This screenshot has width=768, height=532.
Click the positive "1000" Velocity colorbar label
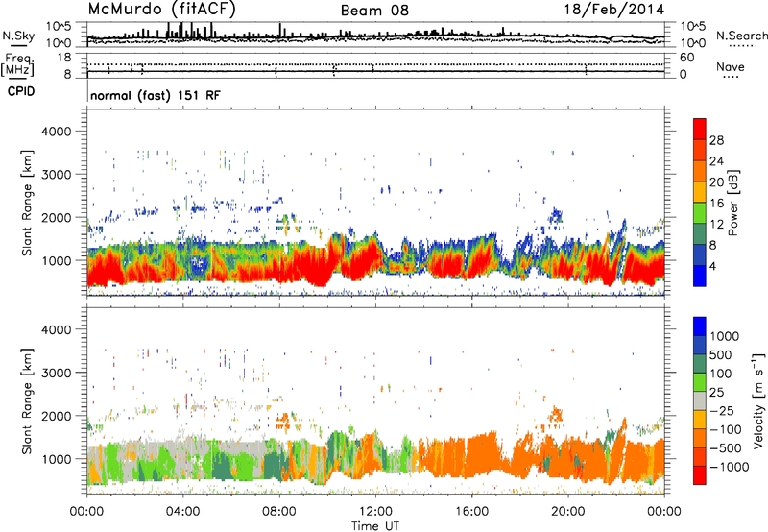pos(725,336)
